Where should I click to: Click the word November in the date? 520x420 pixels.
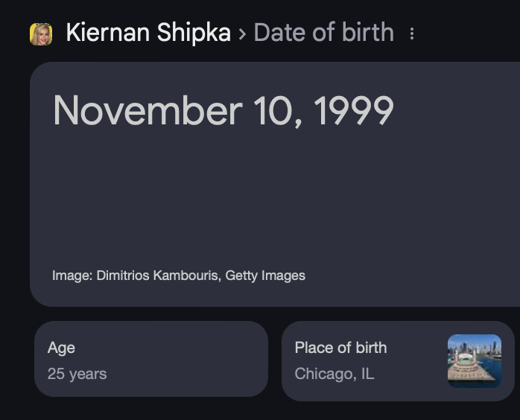(x=148, y=111)
